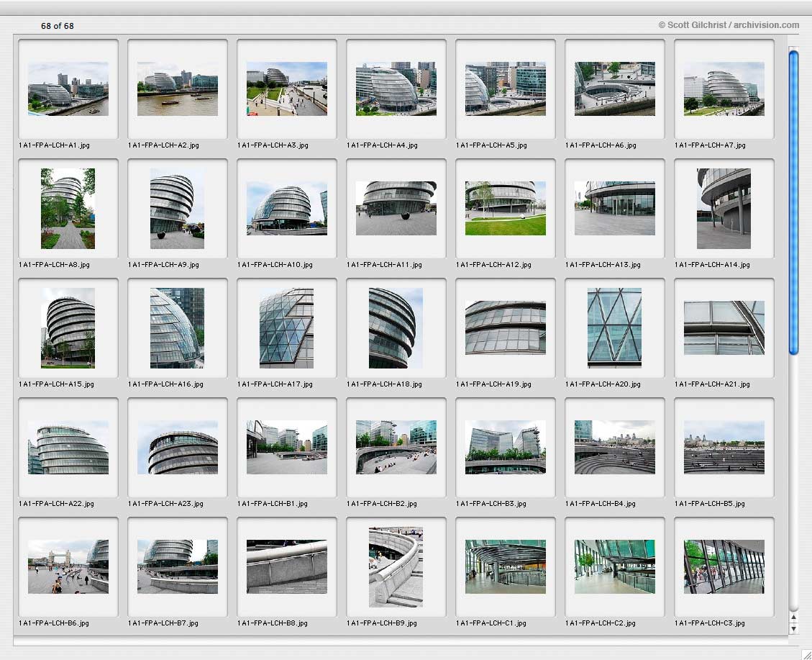Click the scroll down arrow

793,628
